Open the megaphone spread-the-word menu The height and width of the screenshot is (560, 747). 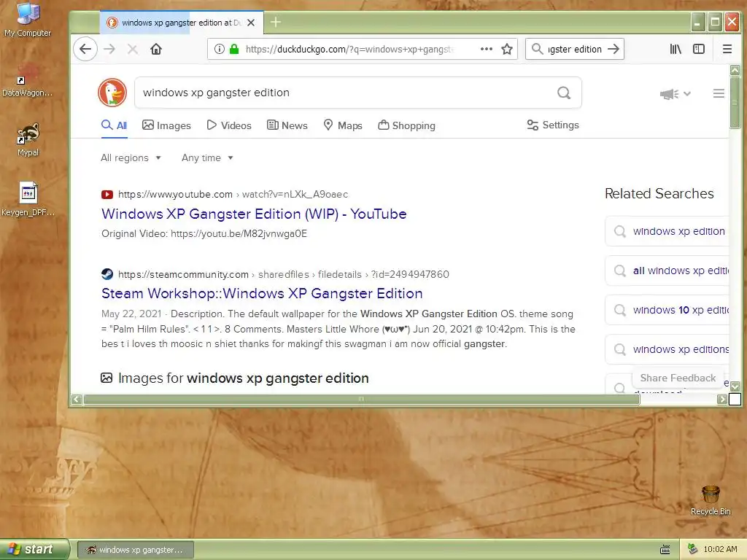(675, 94)
